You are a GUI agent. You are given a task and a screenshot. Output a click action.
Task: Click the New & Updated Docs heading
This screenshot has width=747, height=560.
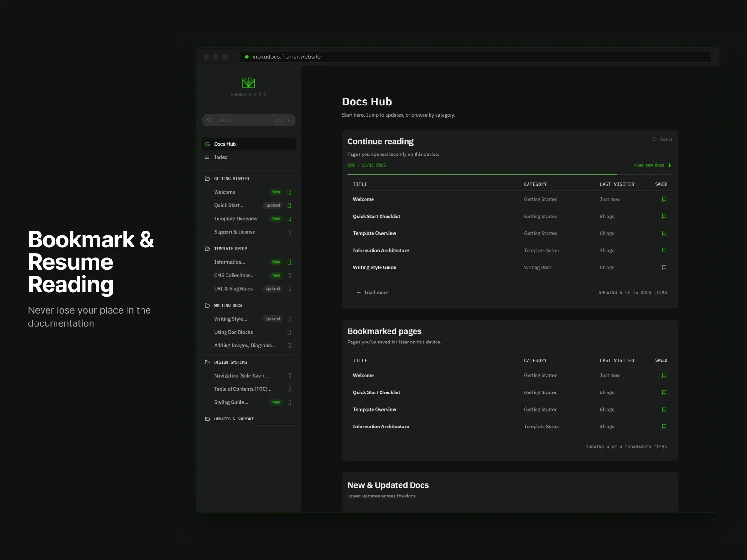[388, 485]
